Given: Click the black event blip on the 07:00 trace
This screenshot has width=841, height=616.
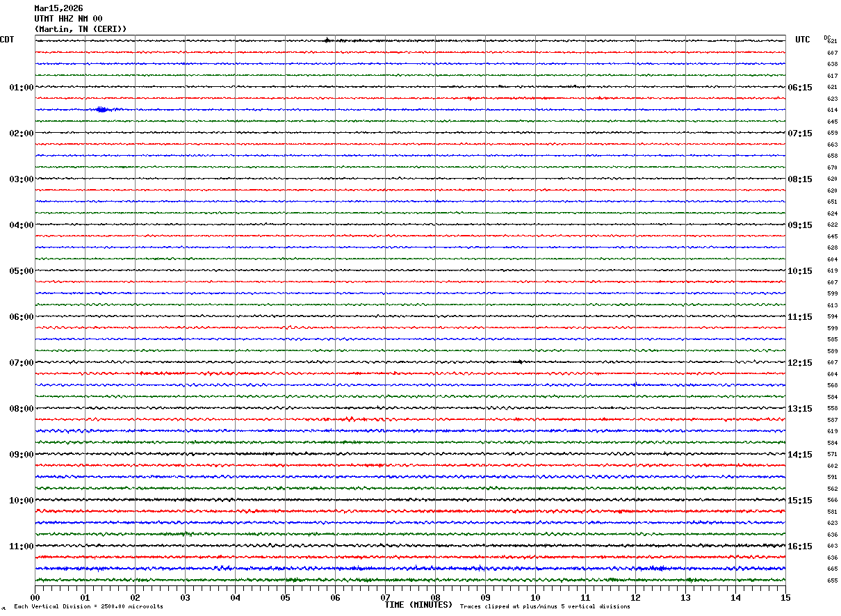Looking at the screenshot, I should click(x=519, y=362).
